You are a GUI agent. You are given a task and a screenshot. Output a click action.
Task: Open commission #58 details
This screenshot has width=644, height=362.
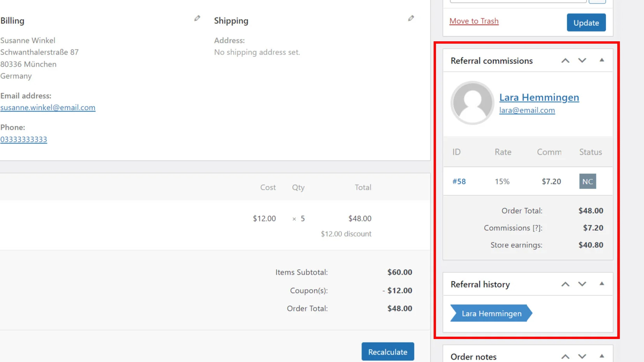click(x=459, y=182)
